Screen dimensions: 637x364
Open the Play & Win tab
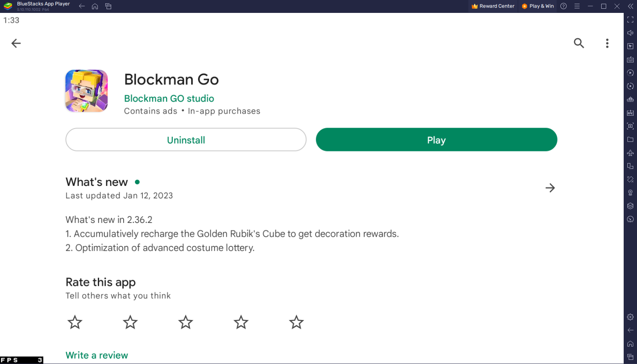coord(538,6)
